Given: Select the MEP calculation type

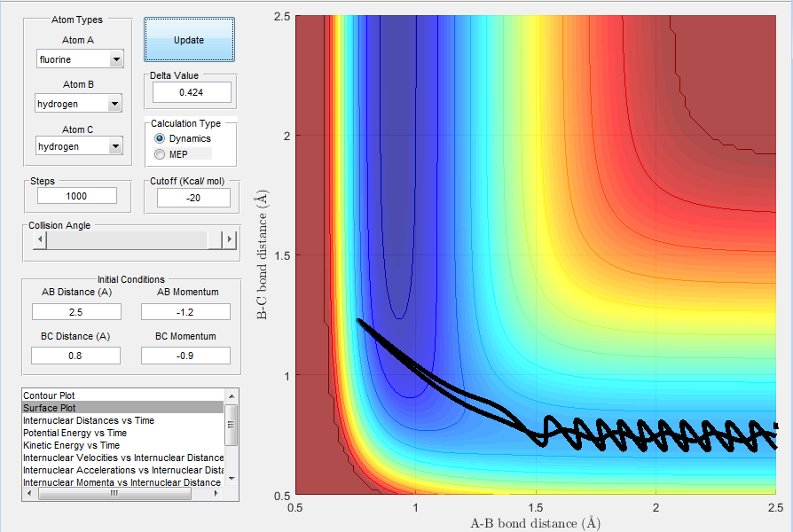Looking at the screenshot, I should pos(160,154).
